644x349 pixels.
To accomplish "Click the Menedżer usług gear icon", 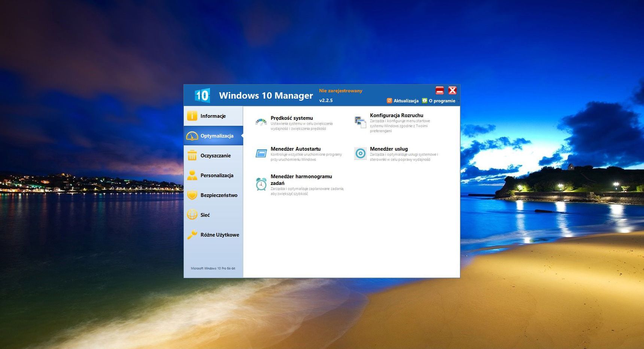I will pyautogui.click(x=360, y=154).
